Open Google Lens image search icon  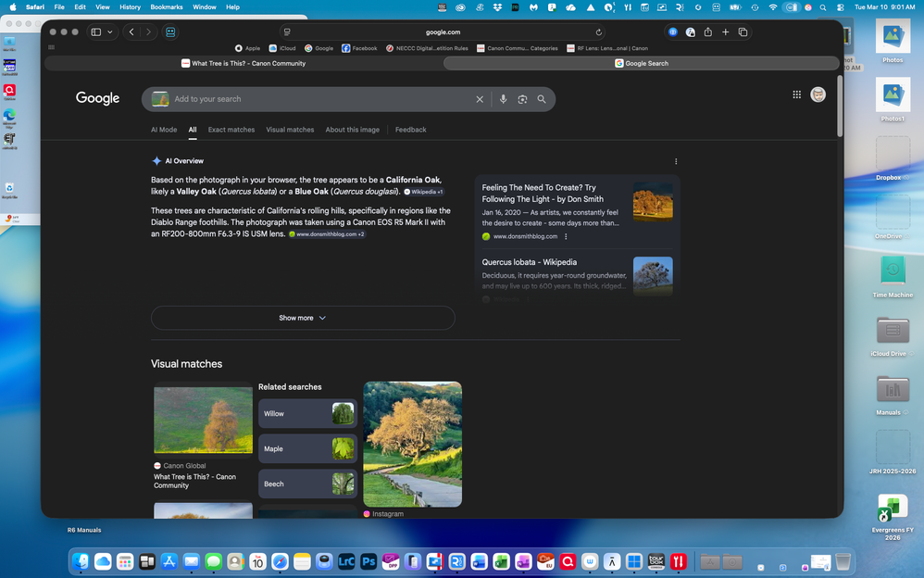pos(523,99)
